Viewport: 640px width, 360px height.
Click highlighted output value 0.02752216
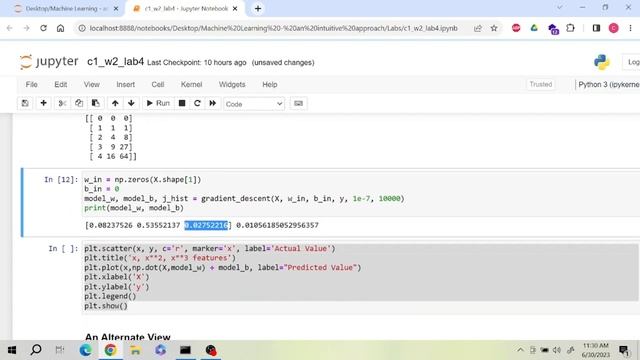point(206,225)
